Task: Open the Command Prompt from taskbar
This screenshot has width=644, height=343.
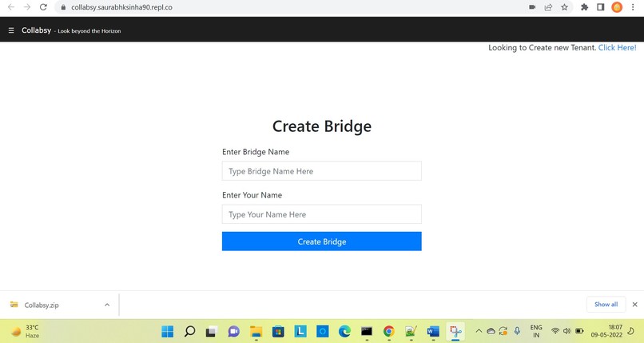Action: click(367, 331)
